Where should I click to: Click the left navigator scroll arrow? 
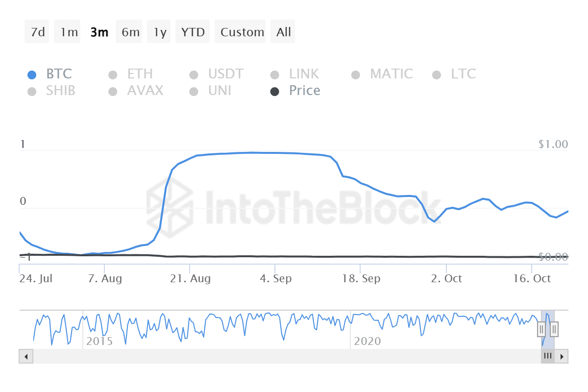tap(26, 356)
